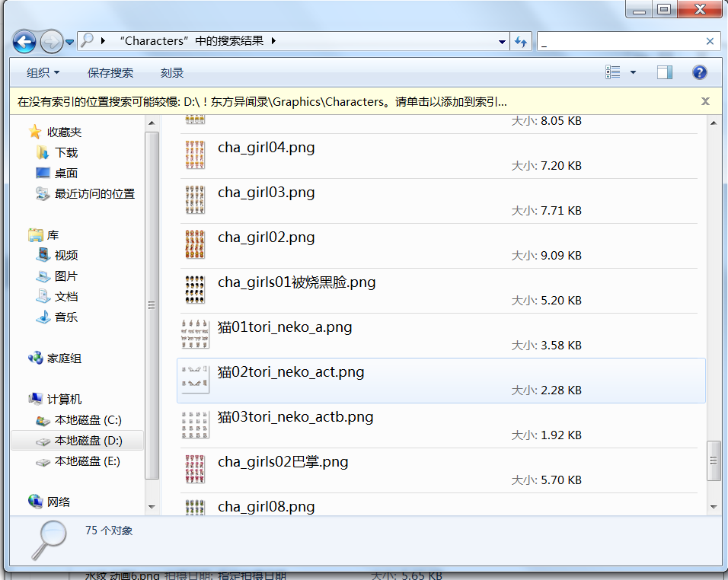Screen dimensions: 728x580
Task: Click 刻录 in the toolbar
Action: 172,73
